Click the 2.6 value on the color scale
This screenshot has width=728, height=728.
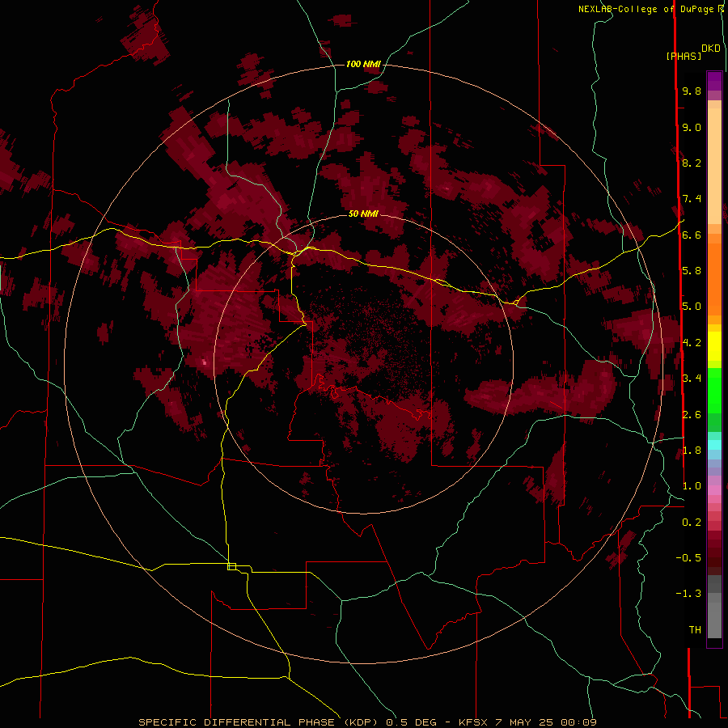(692, 415)
